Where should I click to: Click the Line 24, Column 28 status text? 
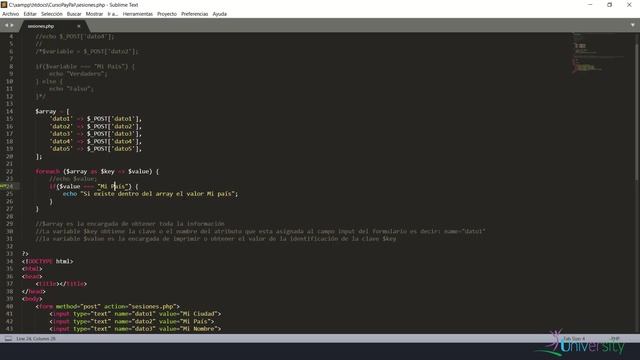pyautogui.click(x=36, y=338)
